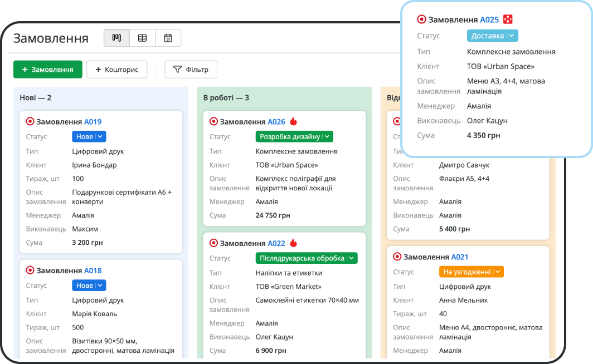The image size is (593, 364).
Task: Open Доставка status dropdown on A025
Action: pos(493,36)
